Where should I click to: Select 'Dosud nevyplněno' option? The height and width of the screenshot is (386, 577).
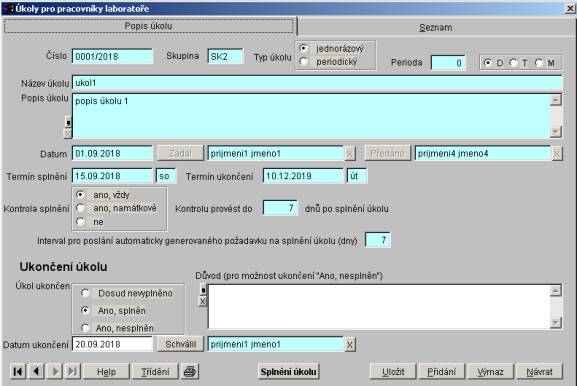point(85,293)
